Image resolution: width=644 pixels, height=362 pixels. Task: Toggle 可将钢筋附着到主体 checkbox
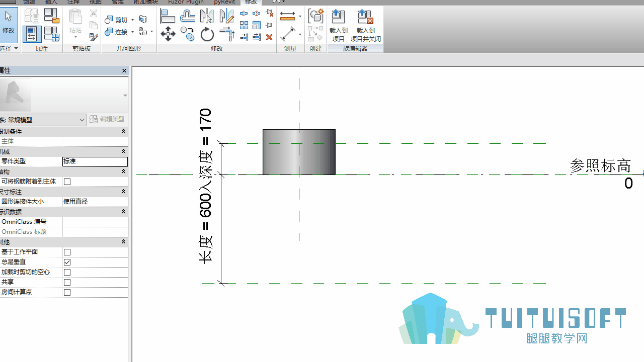67,182
